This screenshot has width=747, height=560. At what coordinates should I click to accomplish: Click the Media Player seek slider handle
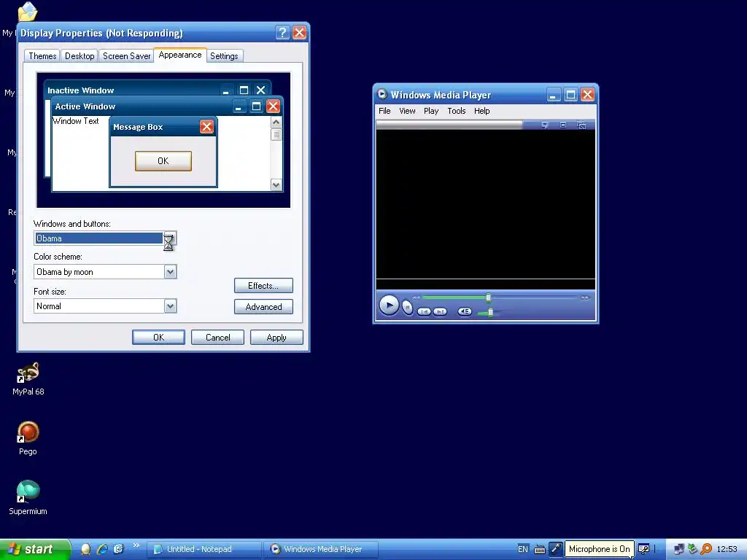[x=488, y=297]
